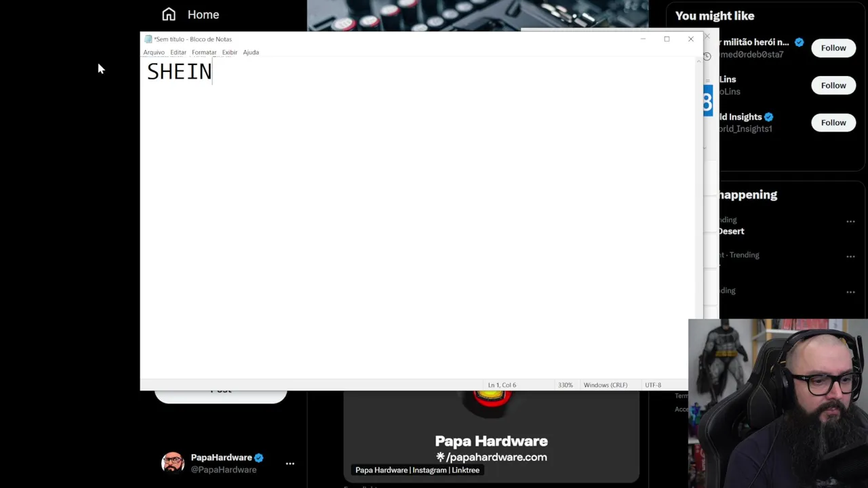Follow the 'ld Insights' suggested account
Screen dimensions: 868x488
[833, 123]
